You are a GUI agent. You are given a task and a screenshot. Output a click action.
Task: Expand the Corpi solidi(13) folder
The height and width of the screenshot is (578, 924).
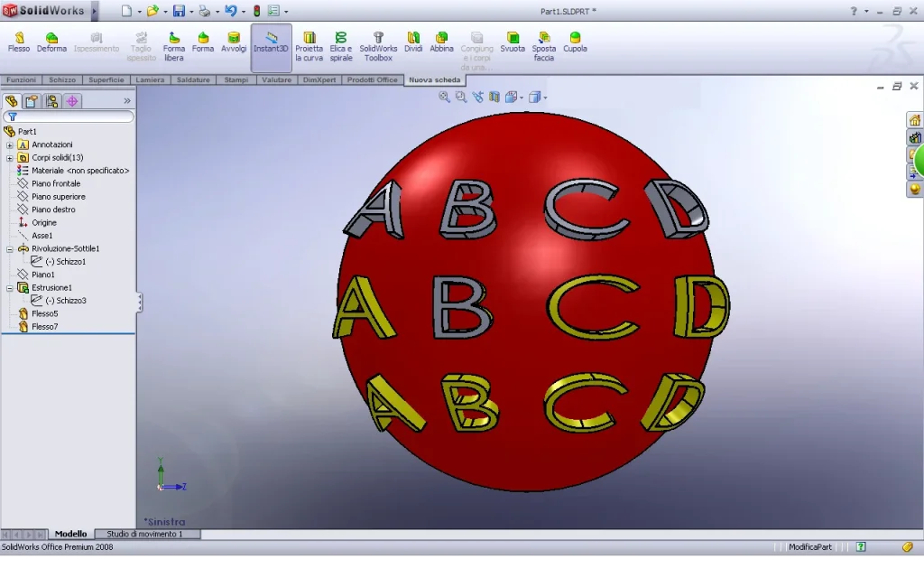[9, 157]
